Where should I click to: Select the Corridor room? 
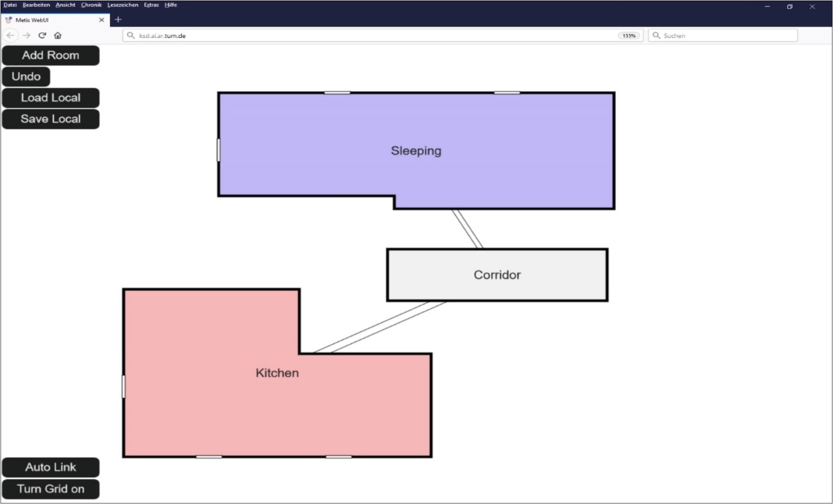[x=497, y=275]
